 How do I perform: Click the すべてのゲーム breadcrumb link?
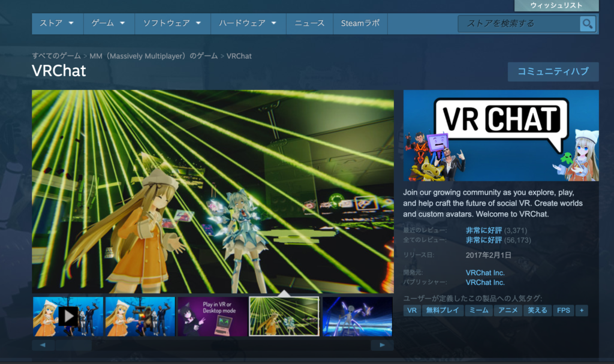point(56,56)
